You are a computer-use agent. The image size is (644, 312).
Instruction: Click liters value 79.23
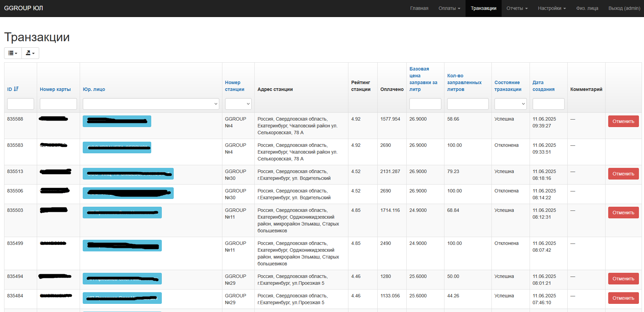pos(453,171)
